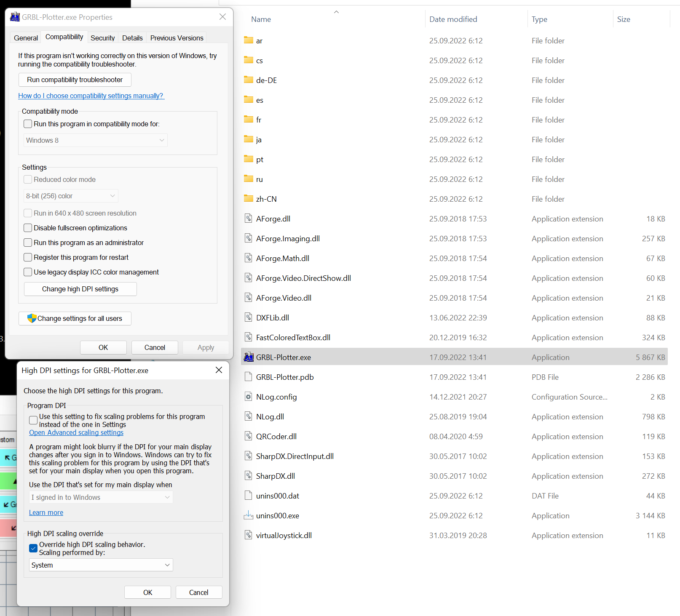This screenshot has width=680, height=616.
Task: Open the Advanced scaling settings link
Action: click(76, 433)
